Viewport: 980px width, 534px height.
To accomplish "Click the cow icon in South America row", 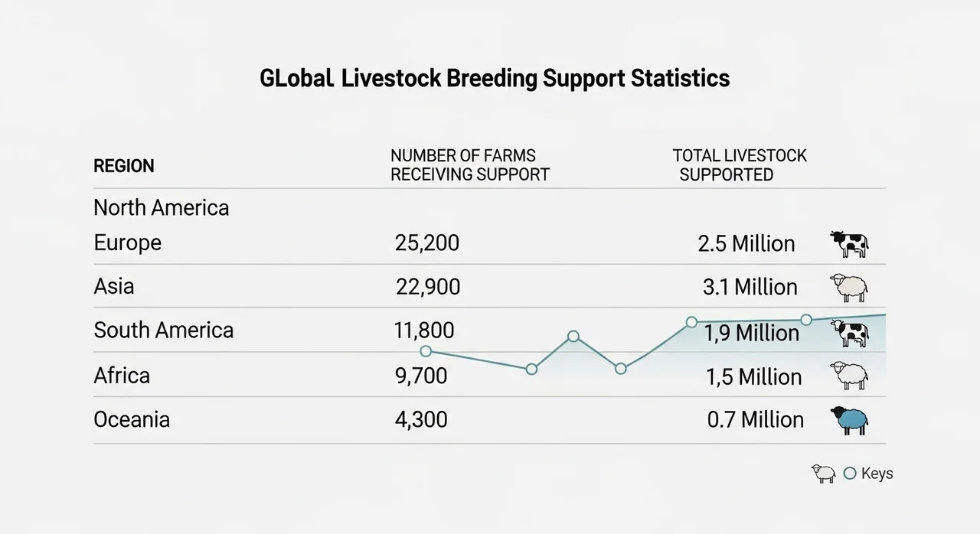I will point(850,333).
